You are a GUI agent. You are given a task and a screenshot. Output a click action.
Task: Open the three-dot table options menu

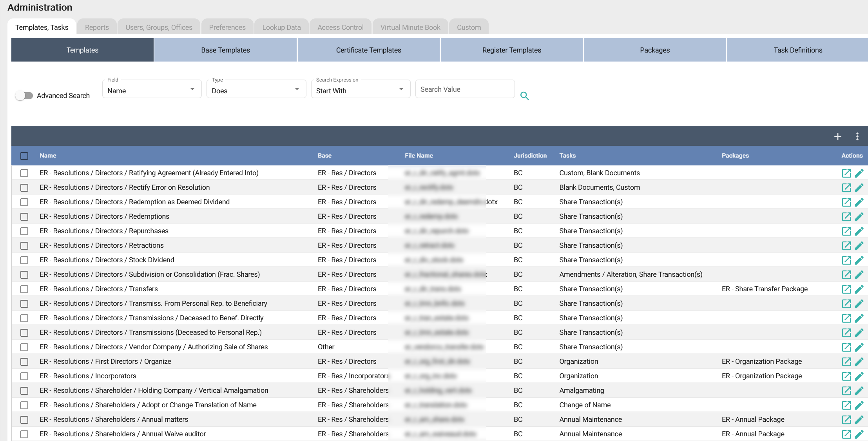pyautogui.click(x=857, y=136)
